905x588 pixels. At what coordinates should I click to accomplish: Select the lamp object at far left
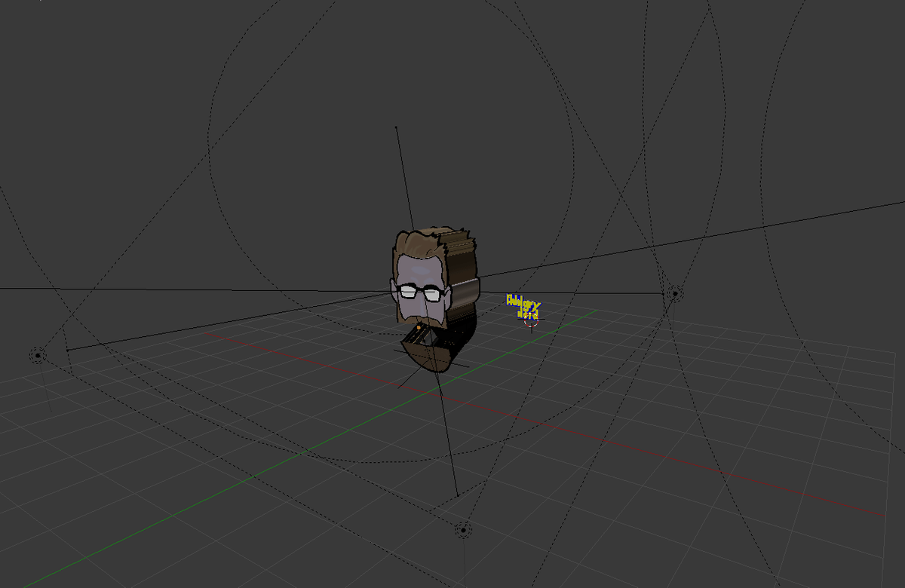[x=37, y=354]
